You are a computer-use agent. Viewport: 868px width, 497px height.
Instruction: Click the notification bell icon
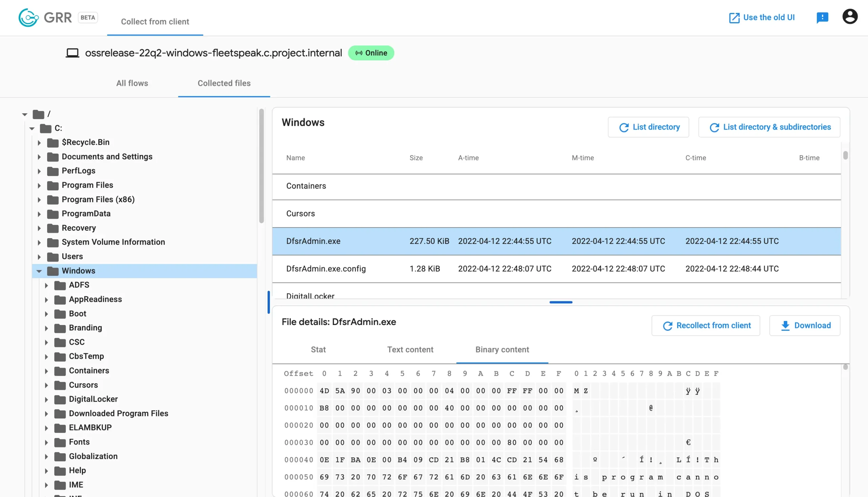pyautogui.click(x=822, y=16)
